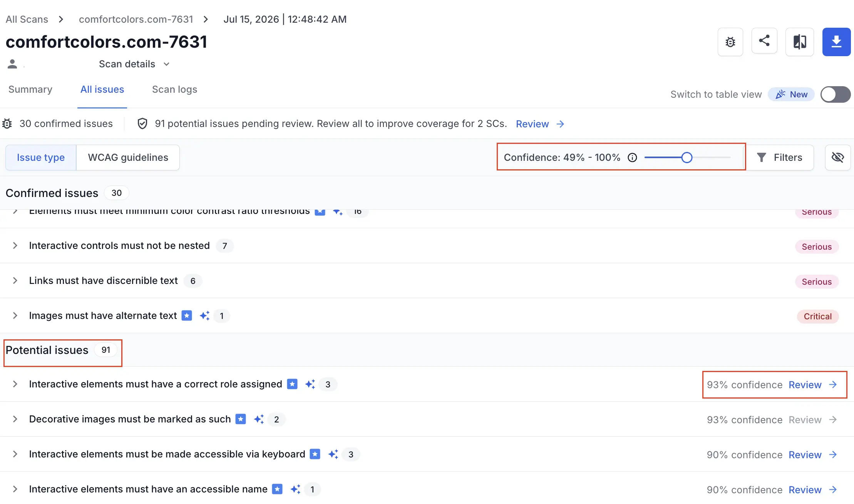Viewport: 854px width, 504px height.
Task: Click shield icon beside potential issues notice
Action: pyautogui.click(x=142, y=123)
